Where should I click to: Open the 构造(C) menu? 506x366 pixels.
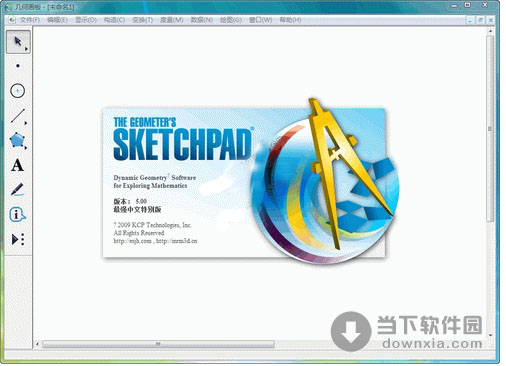[x=114, y=20]
